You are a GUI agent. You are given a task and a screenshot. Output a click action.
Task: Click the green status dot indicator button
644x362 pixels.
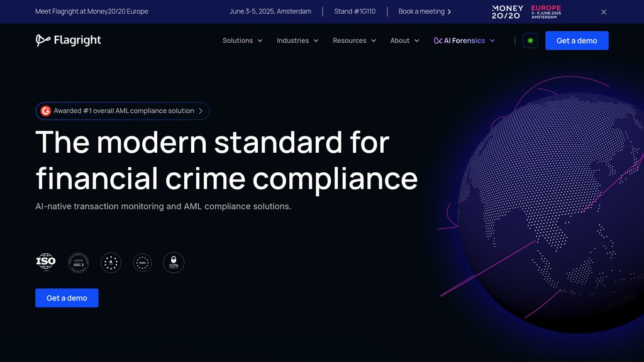point(530,41)
